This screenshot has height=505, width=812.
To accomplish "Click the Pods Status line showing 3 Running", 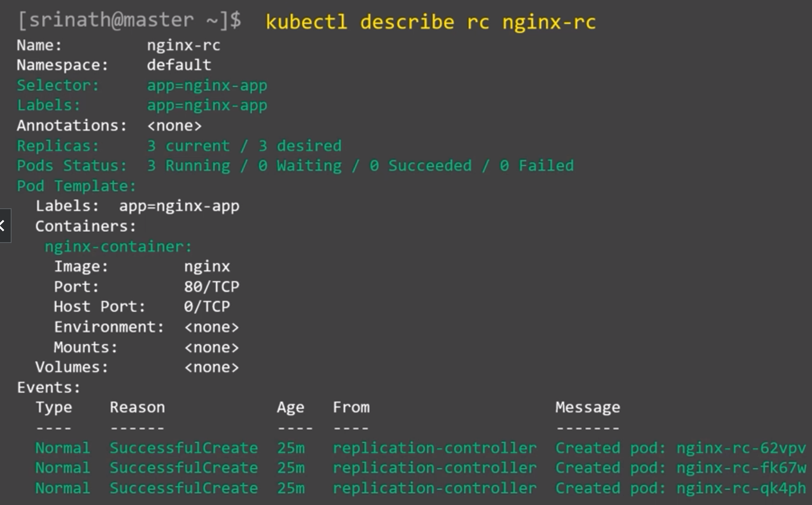I will [x=295, y=166].
